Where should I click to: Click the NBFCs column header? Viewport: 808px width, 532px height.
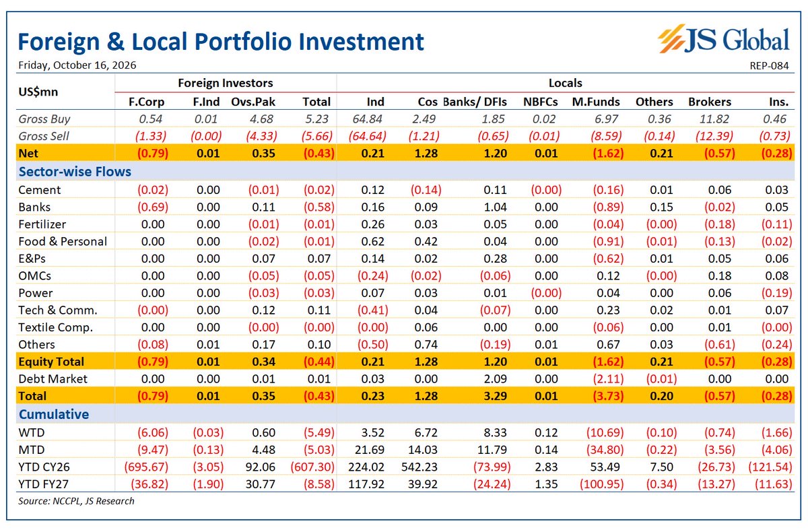coord(541,102)
